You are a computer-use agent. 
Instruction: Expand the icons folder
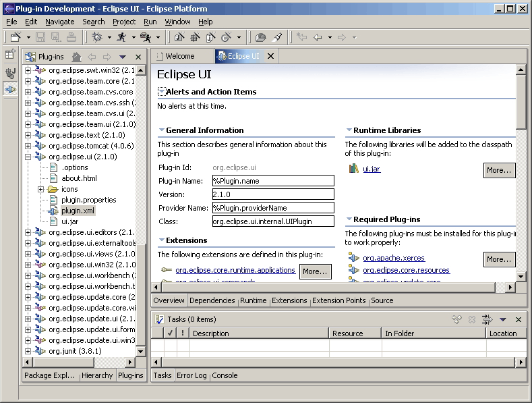[40, 189]
